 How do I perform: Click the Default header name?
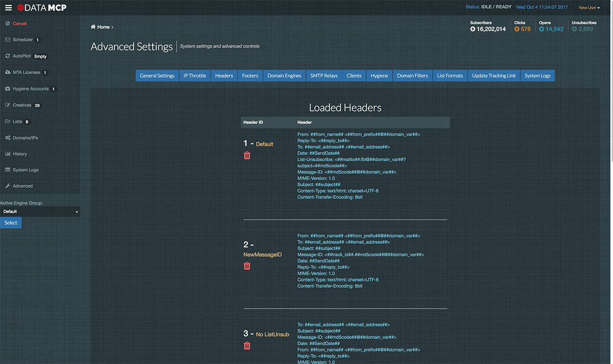[x=265, y=144]
